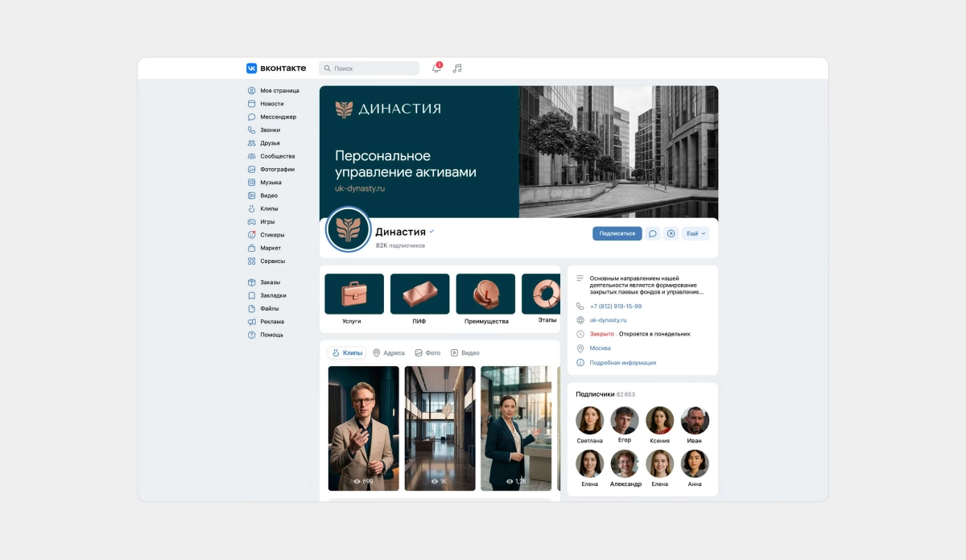Click the Игры gamepad icon
Viewport: 966px width, 560px height.
[x=251, y=221]
